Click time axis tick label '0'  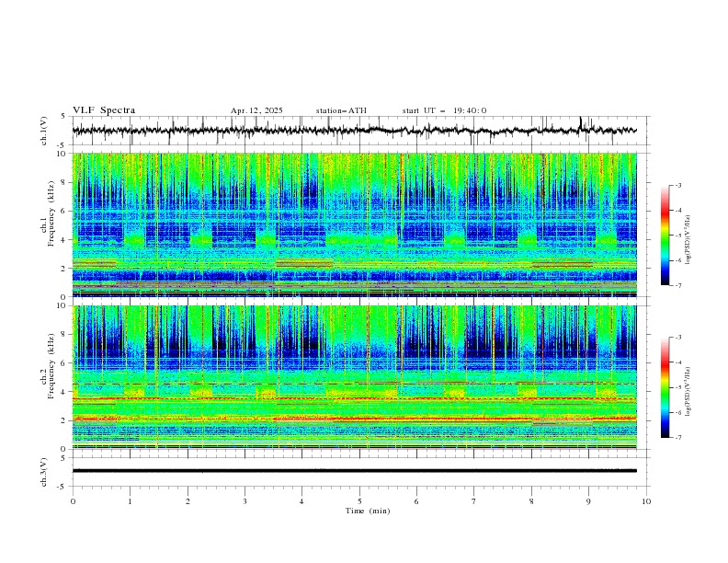tap(73, 501)
